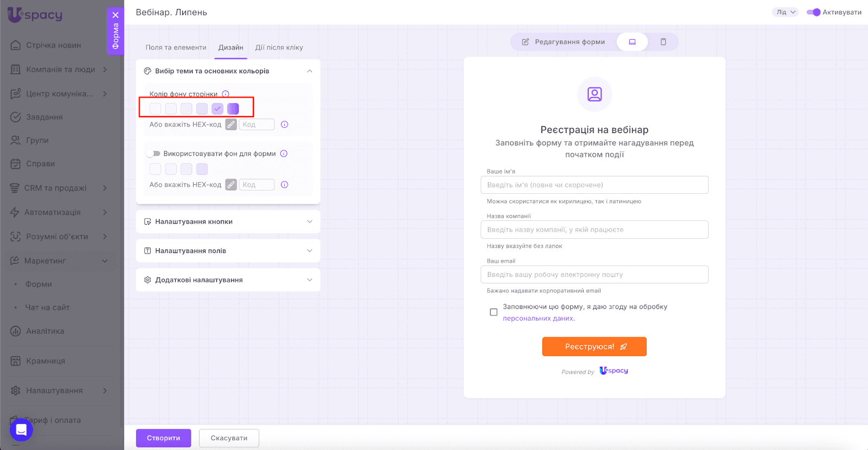Check the personal data consent checkbox
Image resolution: width=868 pixels, height=450 pixels.
[x=494, y=312]
